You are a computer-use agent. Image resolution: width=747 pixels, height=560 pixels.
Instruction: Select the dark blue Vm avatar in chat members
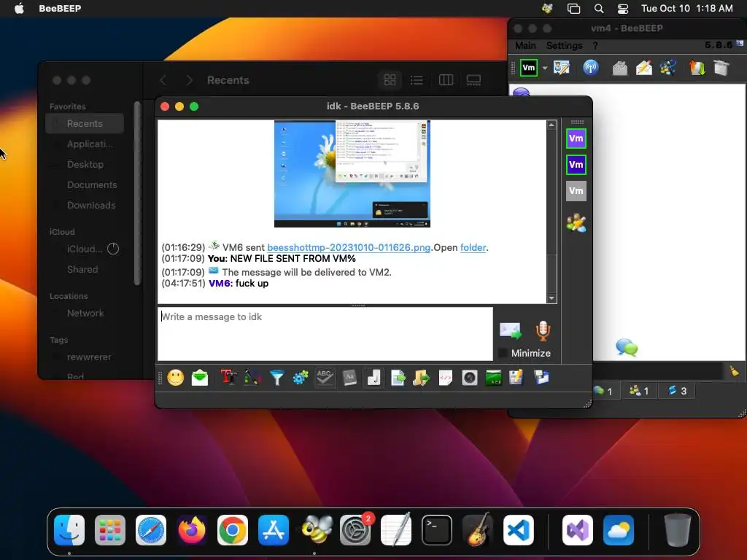(576, 165)
